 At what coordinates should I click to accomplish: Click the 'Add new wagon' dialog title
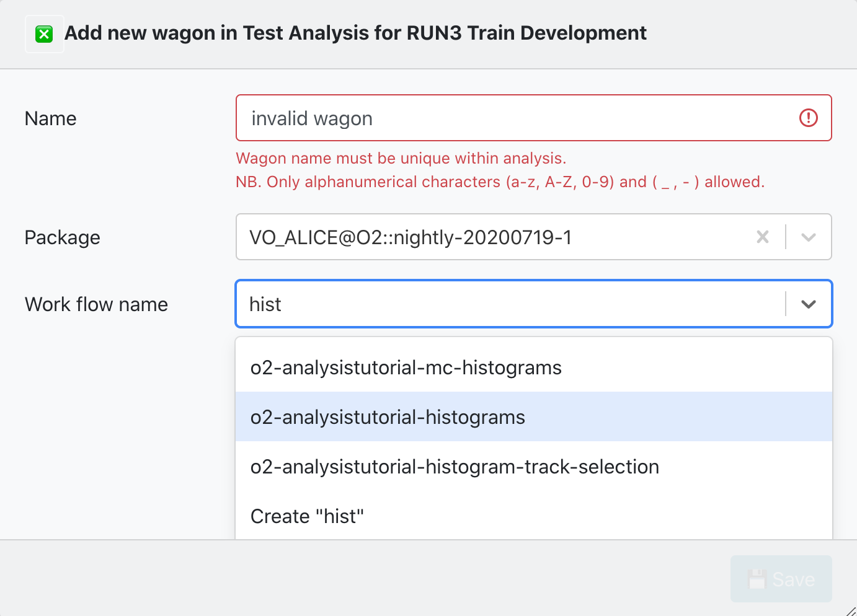[355, 33]
